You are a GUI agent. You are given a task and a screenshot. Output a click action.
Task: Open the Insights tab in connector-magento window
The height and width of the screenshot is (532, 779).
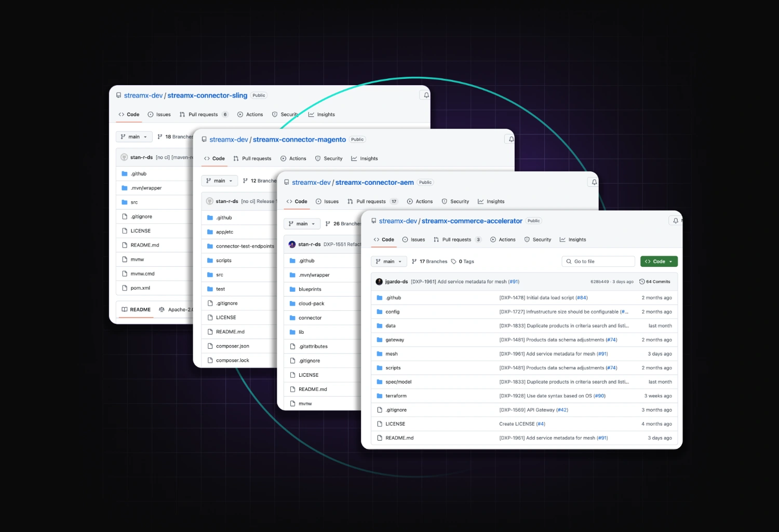[365, 158]
